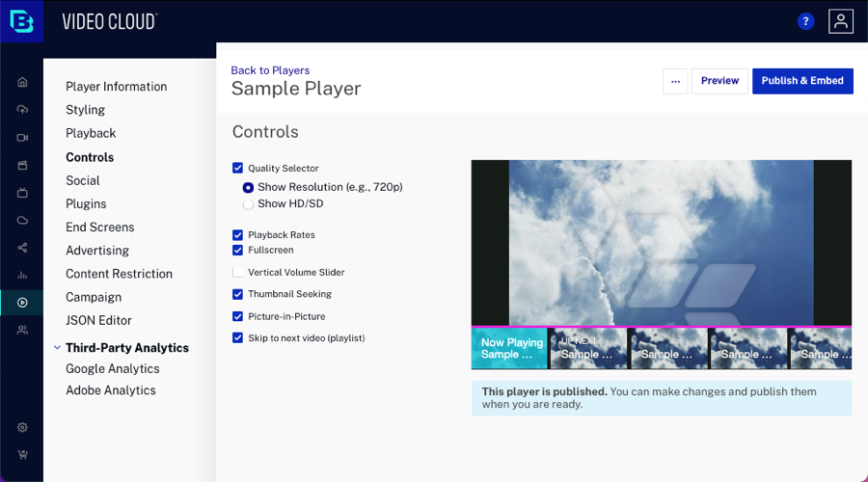Uncheck the Quality Selector checkbox

238,168
